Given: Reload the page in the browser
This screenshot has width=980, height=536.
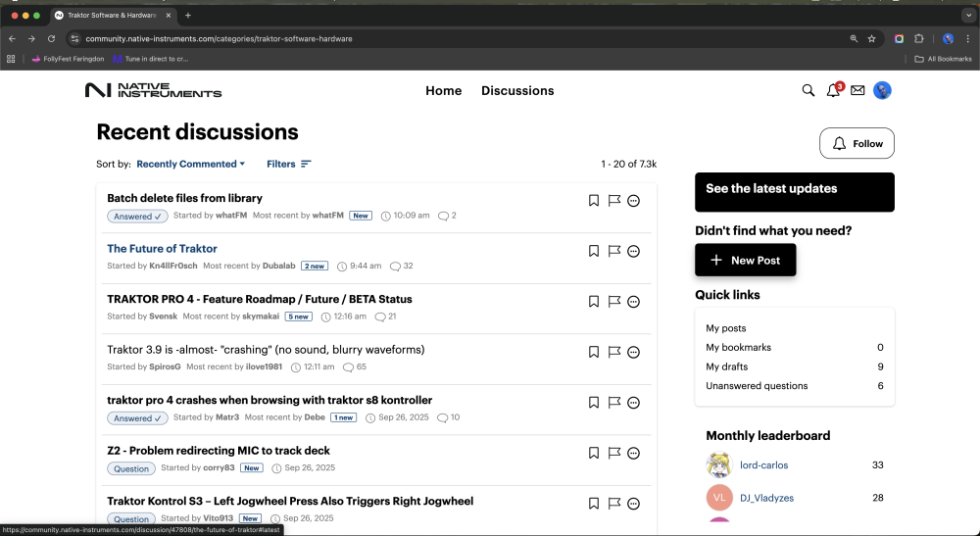Looking at the screenshot, I should (51, 39).
